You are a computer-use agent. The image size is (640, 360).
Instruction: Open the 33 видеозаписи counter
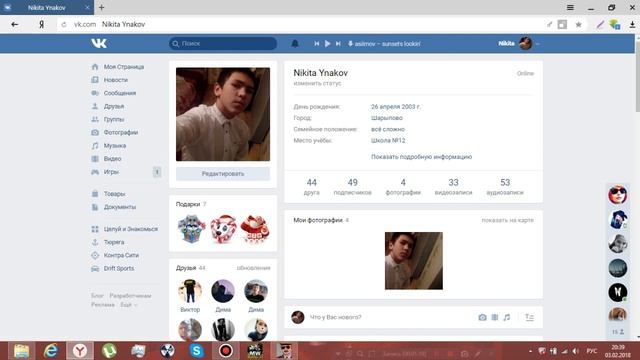click(453, 187)
